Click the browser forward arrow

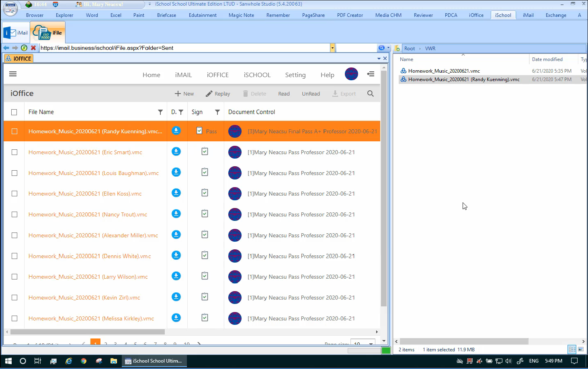click(15, 48)
